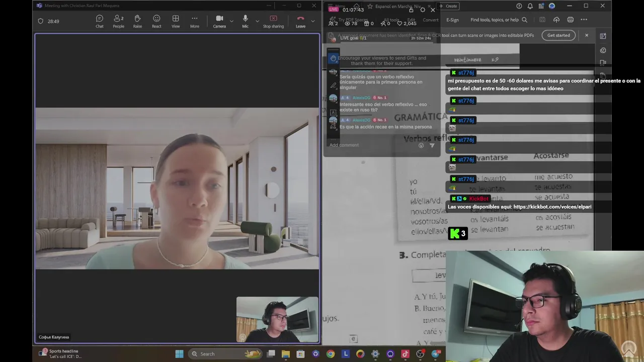
Task: Dismiss the scanned document OCR banner
Action: pos(586,35)
